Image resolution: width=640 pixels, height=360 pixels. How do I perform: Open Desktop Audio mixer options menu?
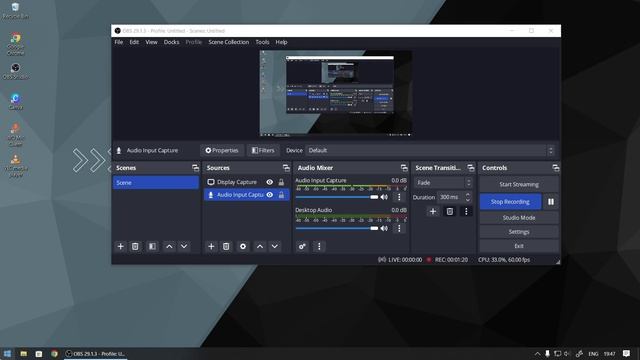pyautogui.click(x=399, y=229)
